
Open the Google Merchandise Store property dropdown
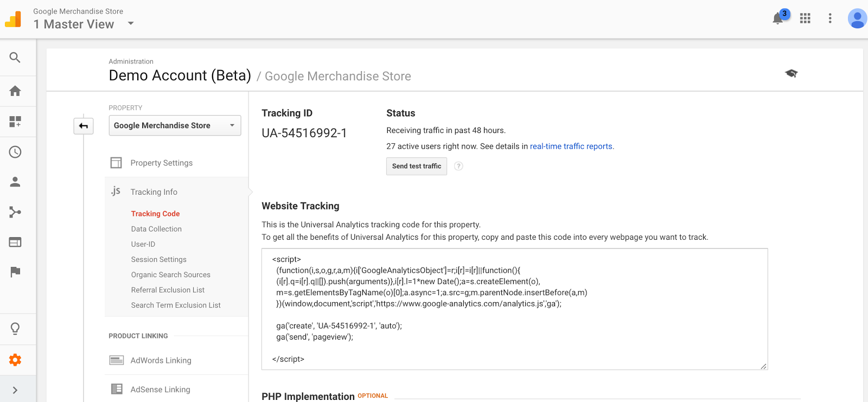pyautogui.click(x=175, y=125)
